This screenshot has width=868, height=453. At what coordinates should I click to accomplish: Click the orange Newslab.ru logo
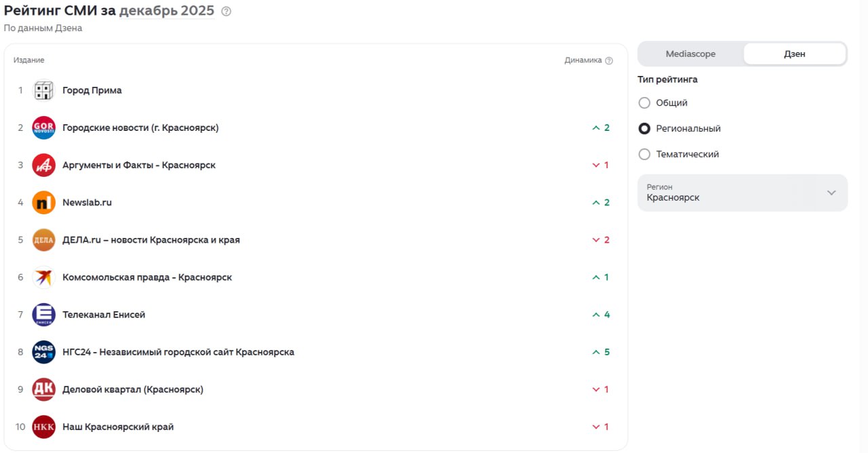(43, 202)
